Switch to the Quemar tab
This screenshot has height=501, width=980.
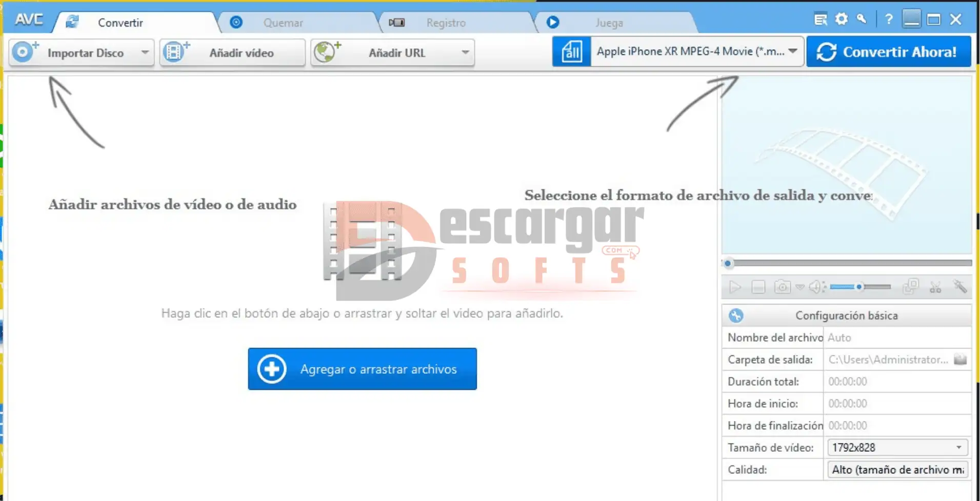[x=283, y=23]
